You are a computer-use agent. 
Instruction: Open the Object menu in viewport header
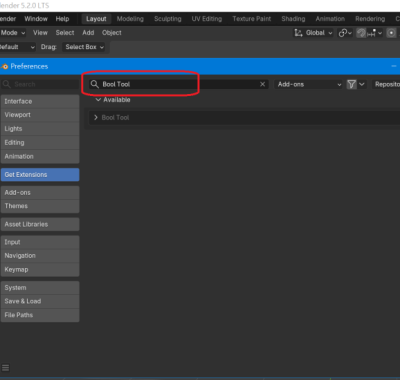click(x=112, y=33)
